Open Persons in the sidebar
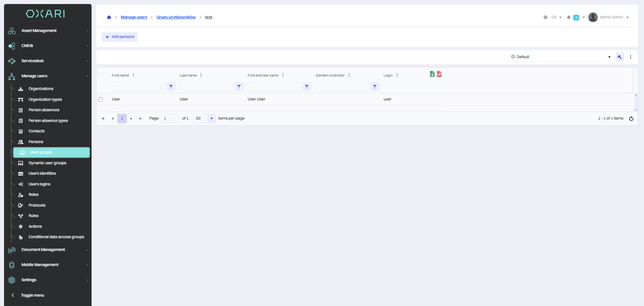 (x=36, y=142)
